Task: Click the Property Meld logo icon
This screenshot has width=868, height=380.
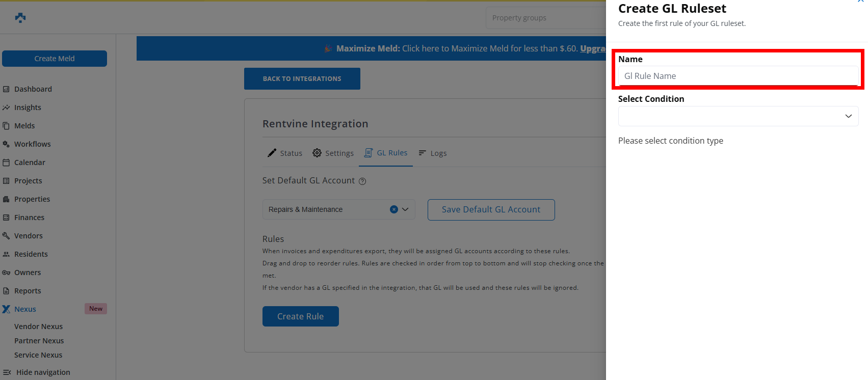Action: 20,18
